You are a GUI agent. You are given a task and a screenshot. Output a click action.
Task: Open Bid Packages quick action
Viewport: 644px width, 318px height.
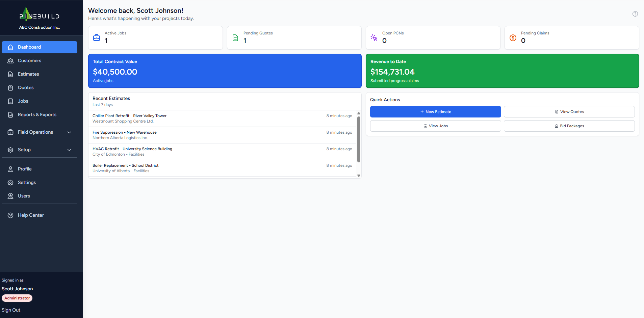[569, 126]
